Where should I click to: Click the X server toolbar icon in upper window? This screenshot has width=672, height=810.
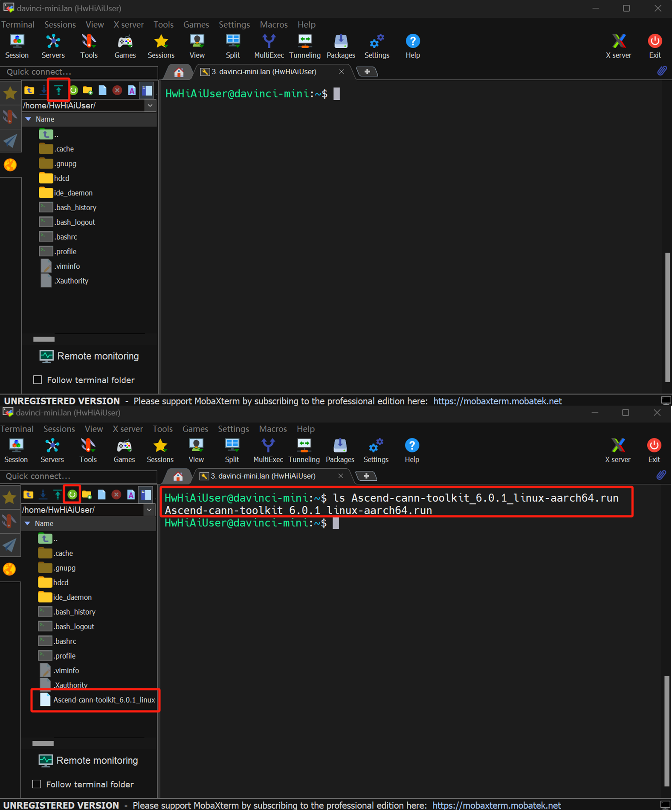coord(619,46)
